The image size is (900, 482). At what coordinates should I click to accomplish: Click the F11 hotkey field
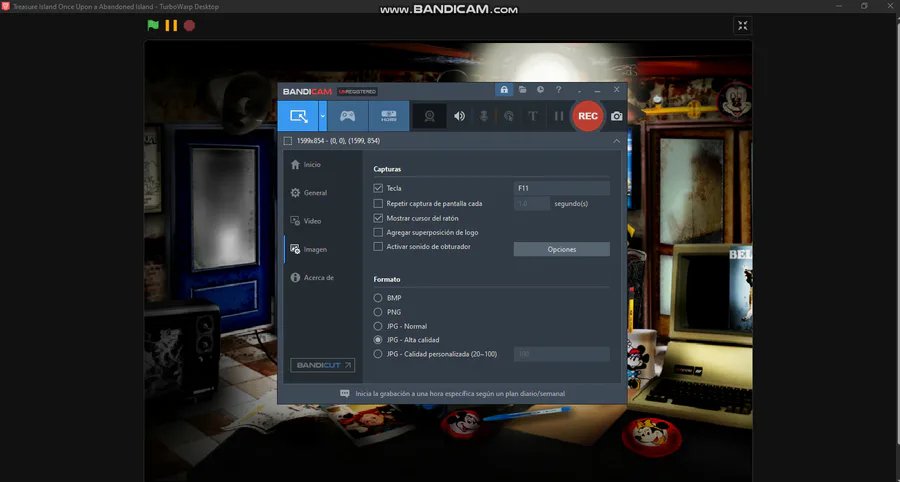pos(561,188)
